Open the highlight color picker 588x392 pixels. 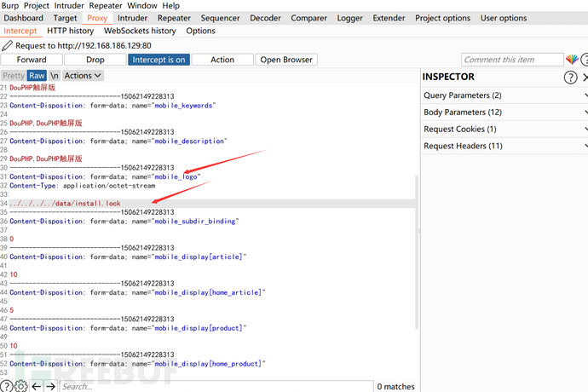(572, 60)
